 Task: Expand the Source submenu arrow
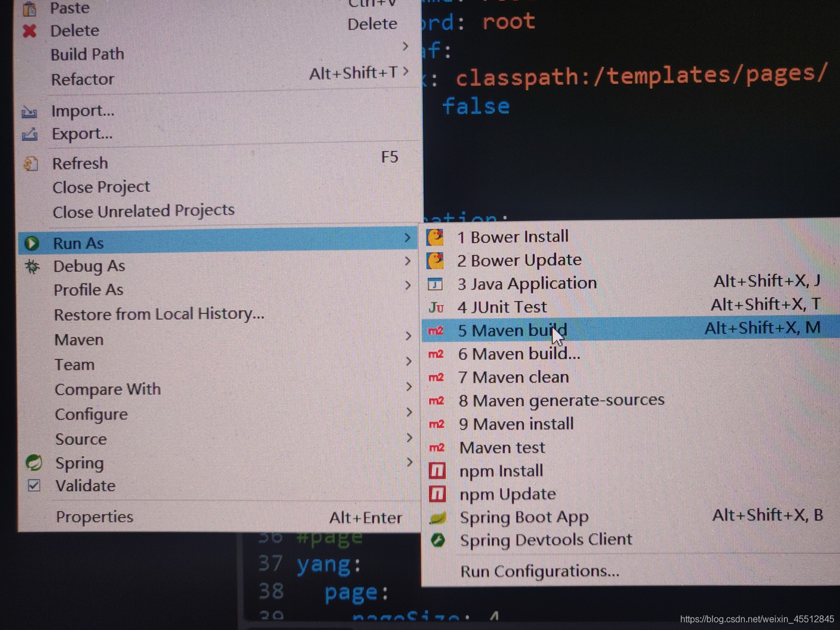point(410,438)
